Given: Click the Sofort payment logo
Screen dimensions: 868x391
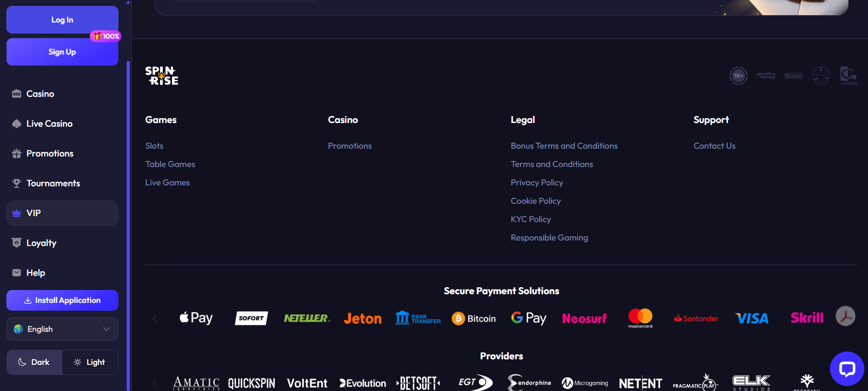Looking at the screenshot, I should click(251, 318).
